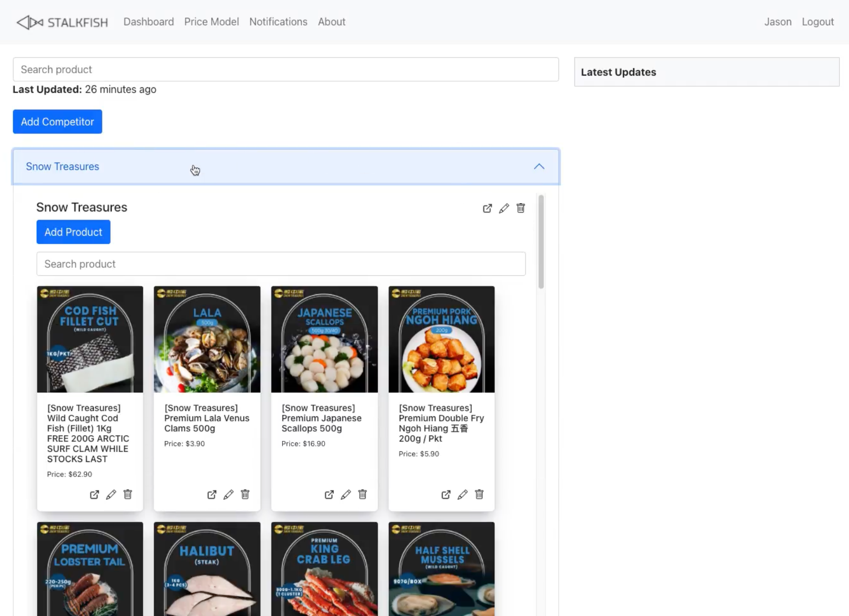Go to the Dashboard page
The width and height of the screenshot is (849, 616).
pyautogui.click(x=149, y=22)
